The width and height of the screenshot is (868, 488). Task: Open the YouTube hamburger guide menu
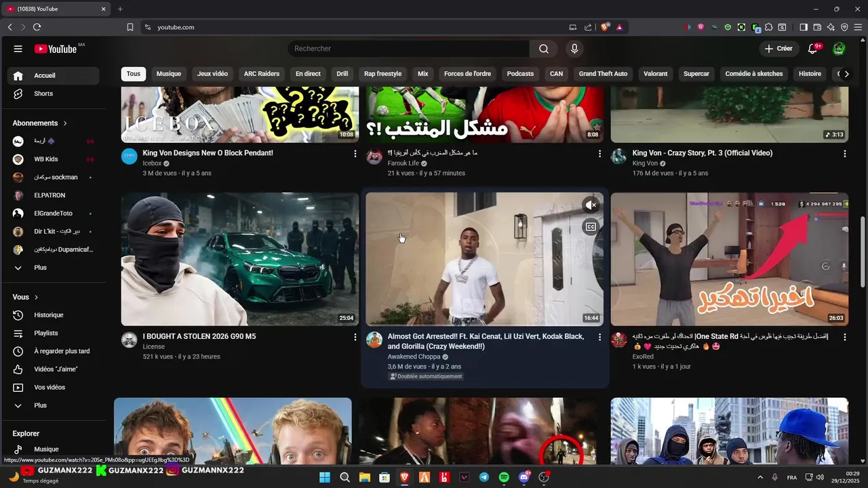click(x=18, y=49)
